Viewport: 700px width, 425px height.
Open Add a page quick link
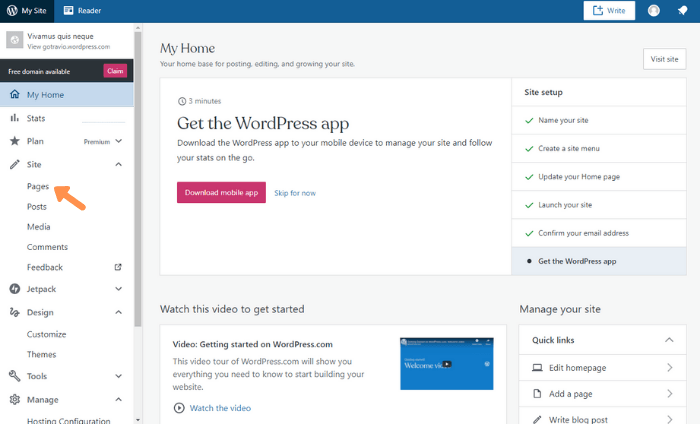[602, 394]
